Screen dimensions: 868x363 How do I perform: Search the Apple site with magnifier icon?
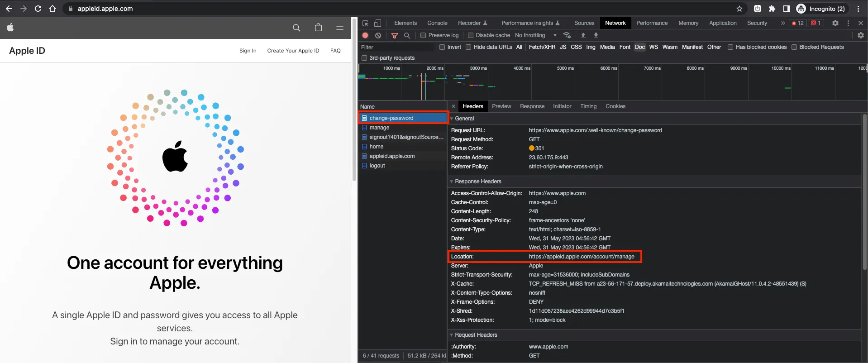[x=296, y=28]
